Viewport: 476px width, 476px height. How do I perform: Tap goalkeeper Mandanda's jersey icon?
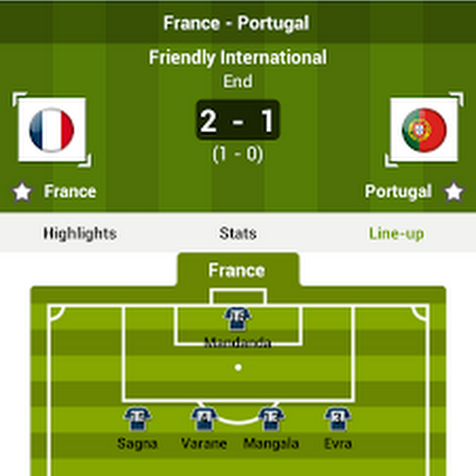point(237,318)
